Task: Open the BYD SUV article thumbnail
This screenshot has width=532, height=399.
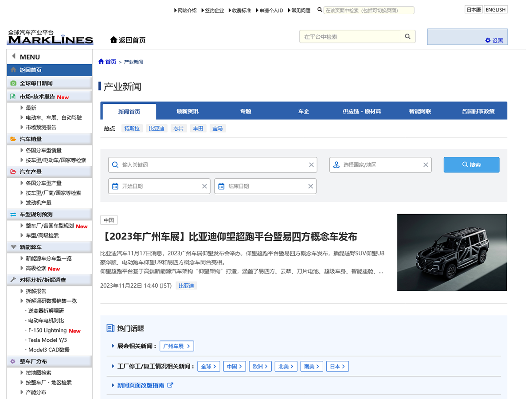Action: coord(452,253)
